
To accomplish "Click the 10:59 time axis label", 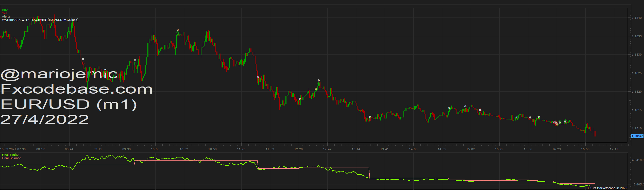I will pyautogui.click(x=212, y=149).
